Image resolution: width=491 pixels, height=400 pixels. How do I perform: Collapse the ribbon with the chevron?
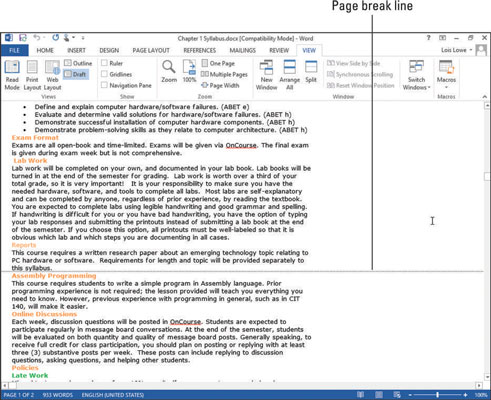[x=484, y=96]
